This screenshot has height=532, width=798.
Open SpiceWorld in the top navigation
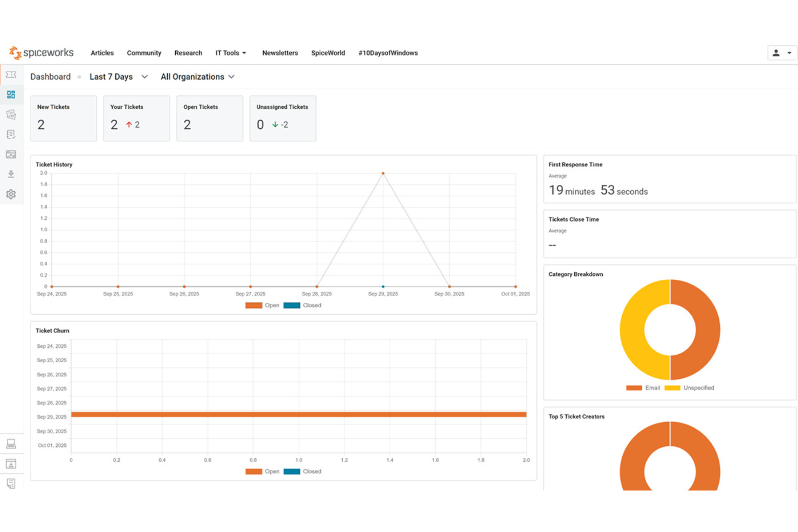(x=328, y=53)
